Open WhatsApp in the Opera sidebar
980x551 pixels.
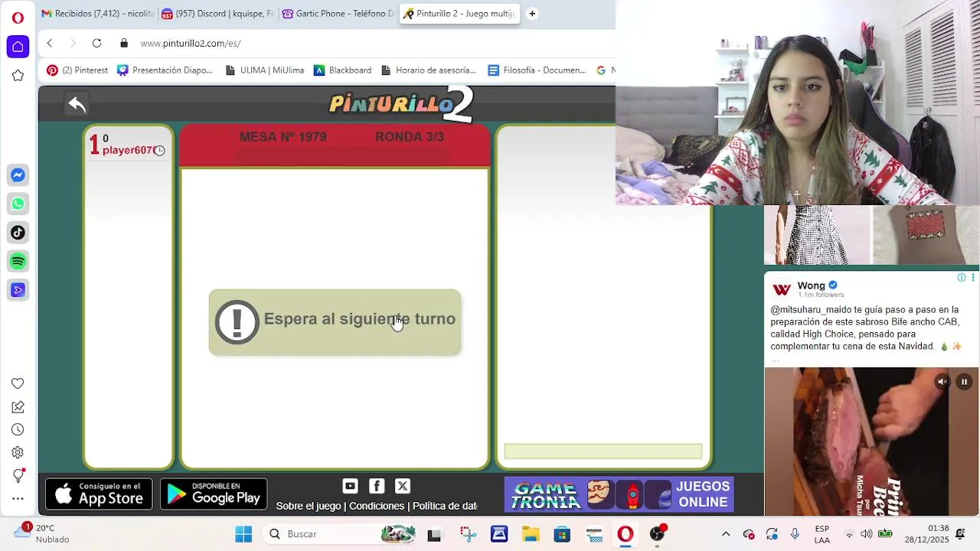(x=18, y=204)
